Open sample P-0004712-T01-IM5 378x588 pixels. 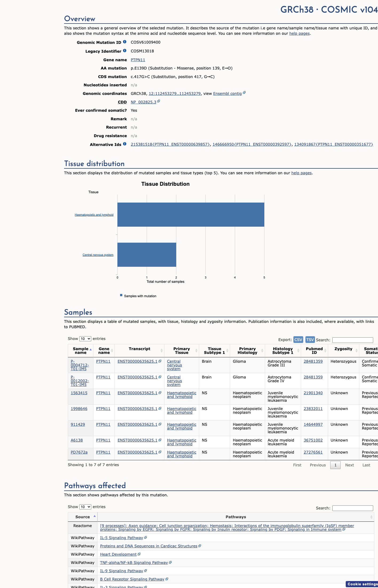(x=80, y=365)
